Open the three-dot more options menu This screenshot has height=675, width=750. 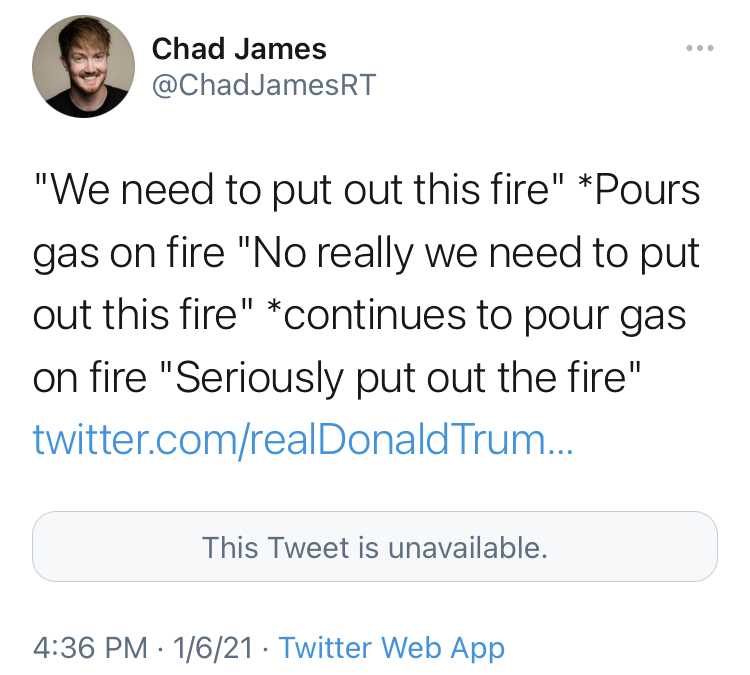(700, 48)
